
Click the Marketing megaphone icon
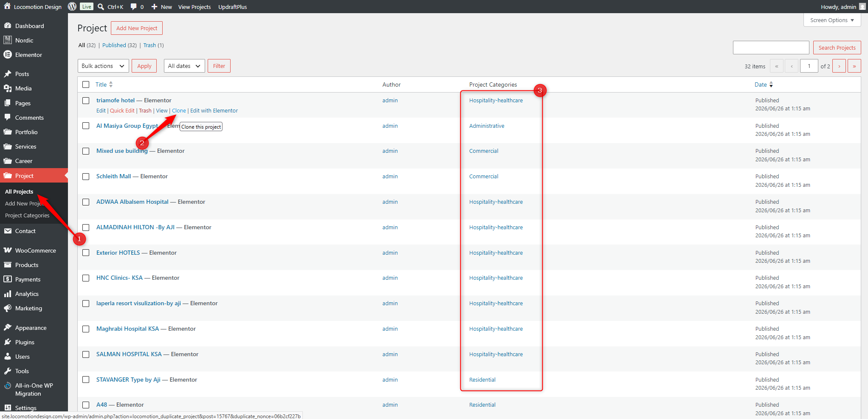pyautogui.click(x=8, y=308)
